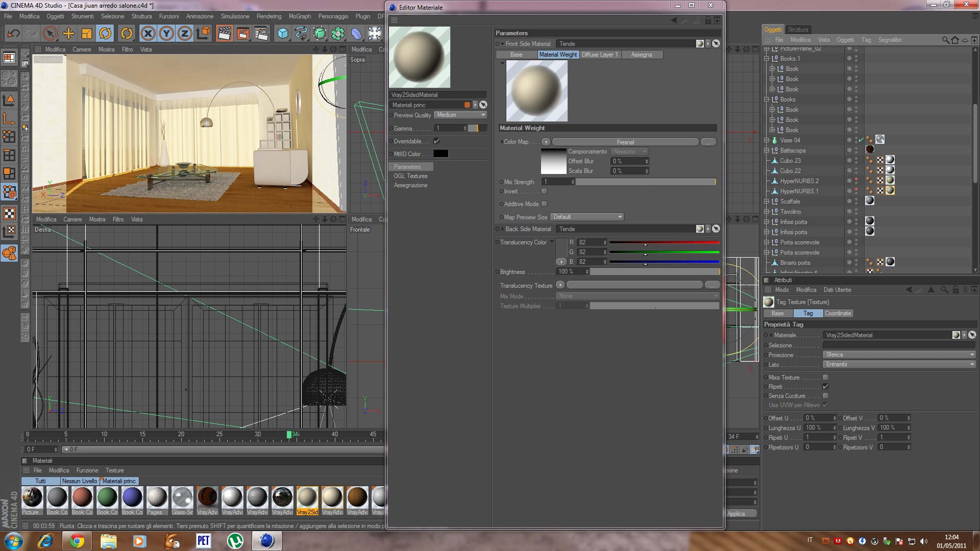
Task: Open the Preview Quality dropdown
Action: coord(461,115)
